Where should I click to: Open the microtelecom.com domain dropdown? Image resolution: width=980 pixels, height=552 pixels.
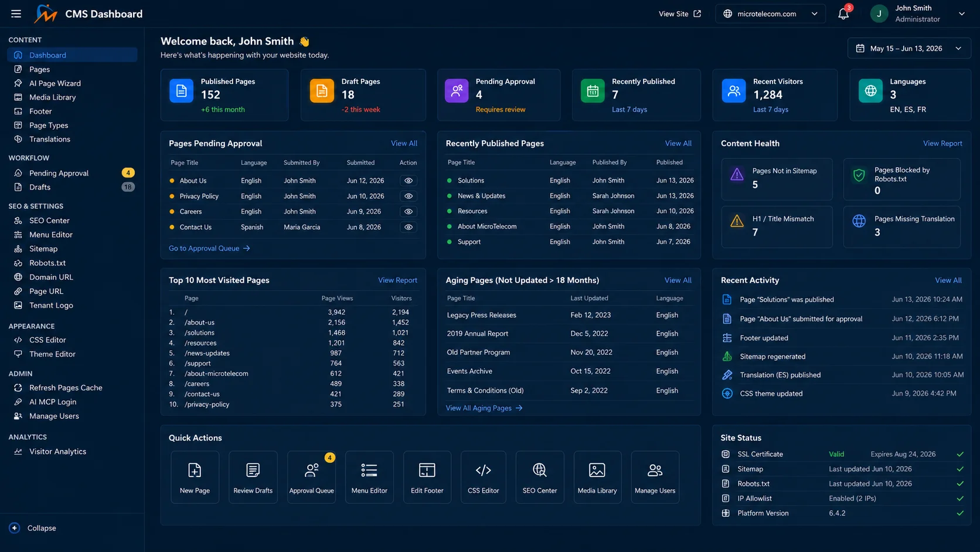coord(770,13)
